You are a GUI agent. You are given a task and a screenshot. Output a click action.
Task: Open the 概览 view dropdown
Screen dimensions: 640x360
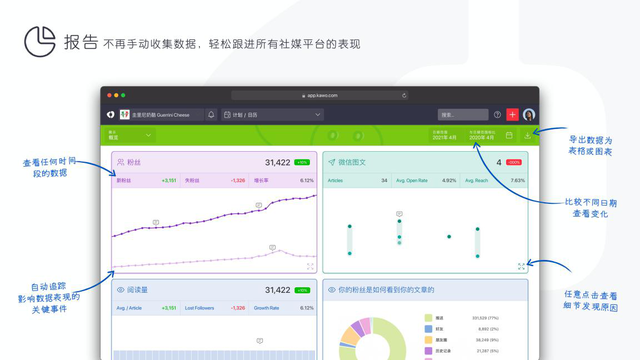pyautogui.click(x=129, y=135)
